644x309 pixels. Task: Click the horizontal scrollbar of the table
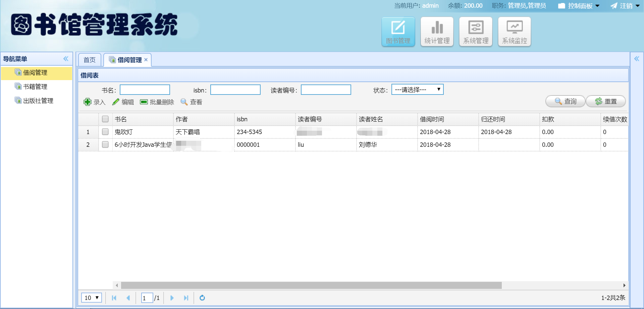click(x=311, y=286)
